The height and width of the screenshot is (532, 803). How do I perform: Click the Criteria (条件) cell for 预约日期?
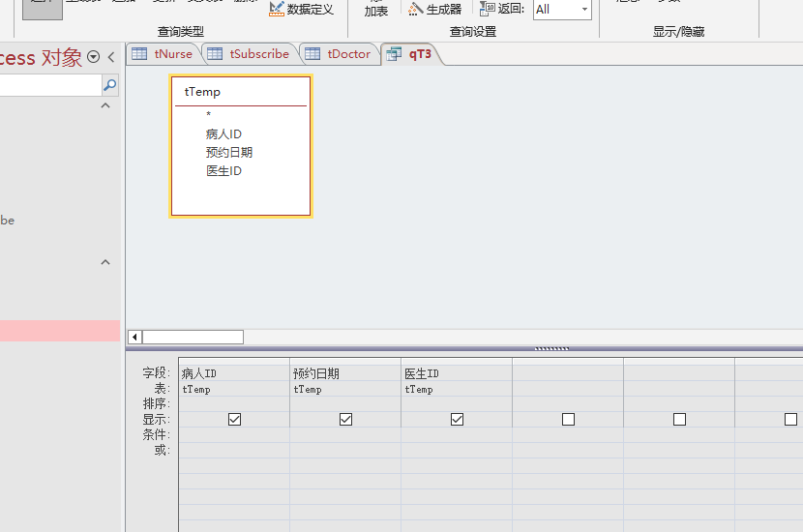[x=345, y=434]
